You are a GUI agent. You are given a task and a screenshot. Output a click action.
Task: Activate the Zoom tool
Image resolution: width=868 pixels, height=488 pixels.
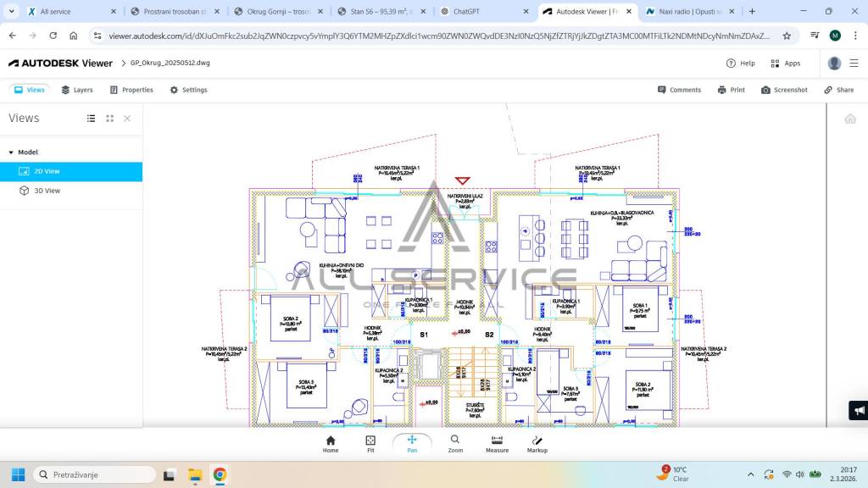tap(455, 443)
